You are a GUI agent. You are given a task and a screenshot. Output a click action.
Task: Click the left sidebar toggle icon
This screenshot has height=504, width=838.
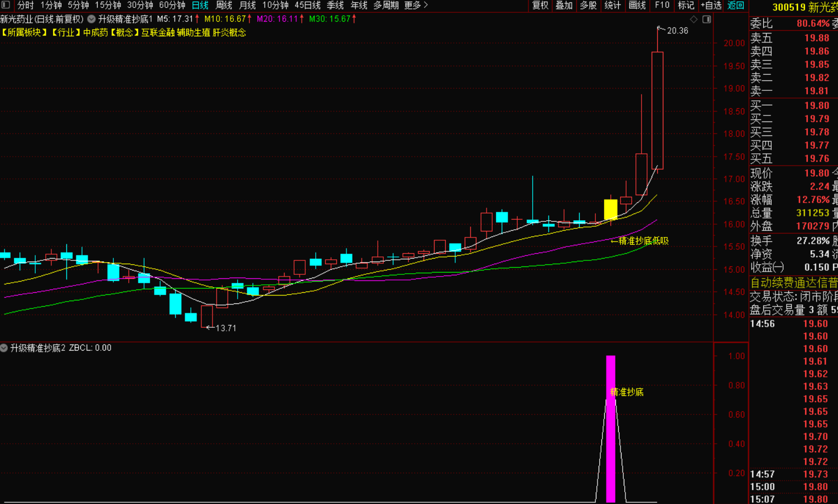[6, 5]
